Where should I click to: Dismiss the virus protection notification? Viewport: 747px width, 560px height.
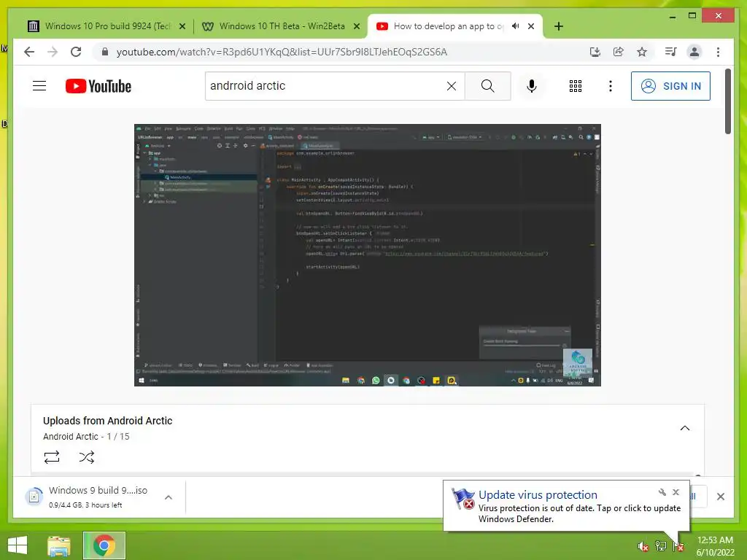pyautogui.click(x=676, y=492)
